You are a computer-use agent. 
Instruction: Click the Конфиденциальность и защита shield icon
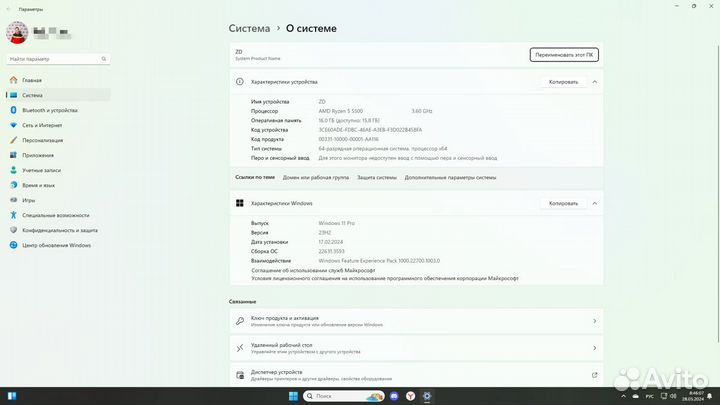(x=13, y=230)
